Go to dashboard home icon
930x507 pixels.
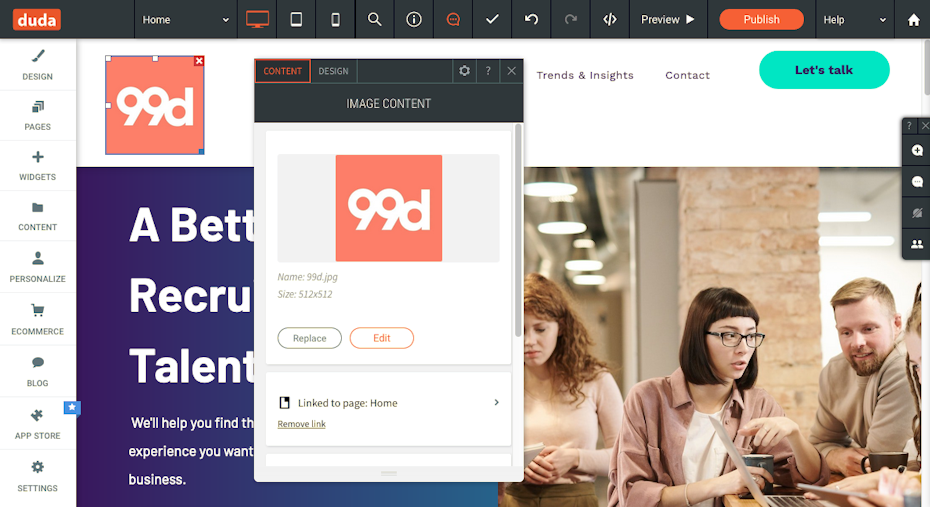coord(913,19)
